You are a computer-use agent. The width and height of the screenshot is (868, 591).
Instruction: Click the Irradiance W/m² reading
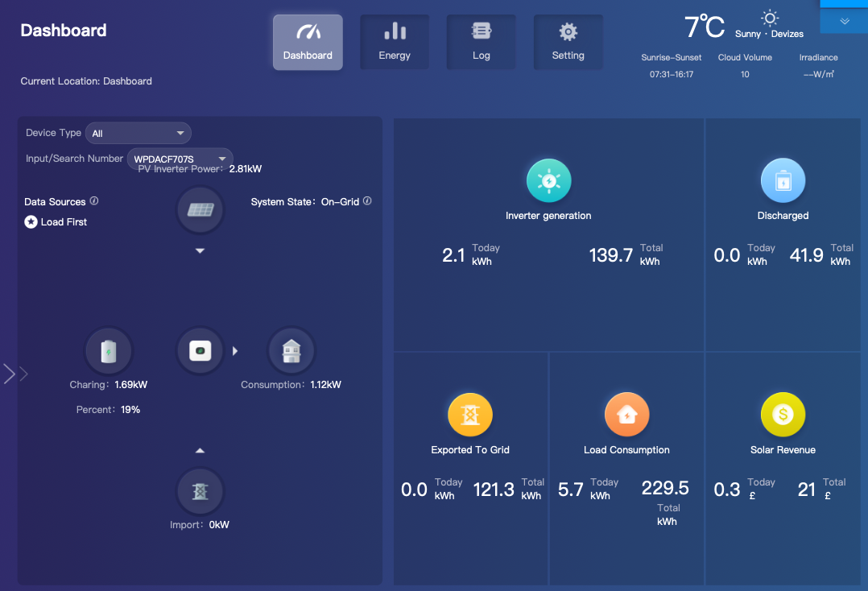(x=818, y=74)
